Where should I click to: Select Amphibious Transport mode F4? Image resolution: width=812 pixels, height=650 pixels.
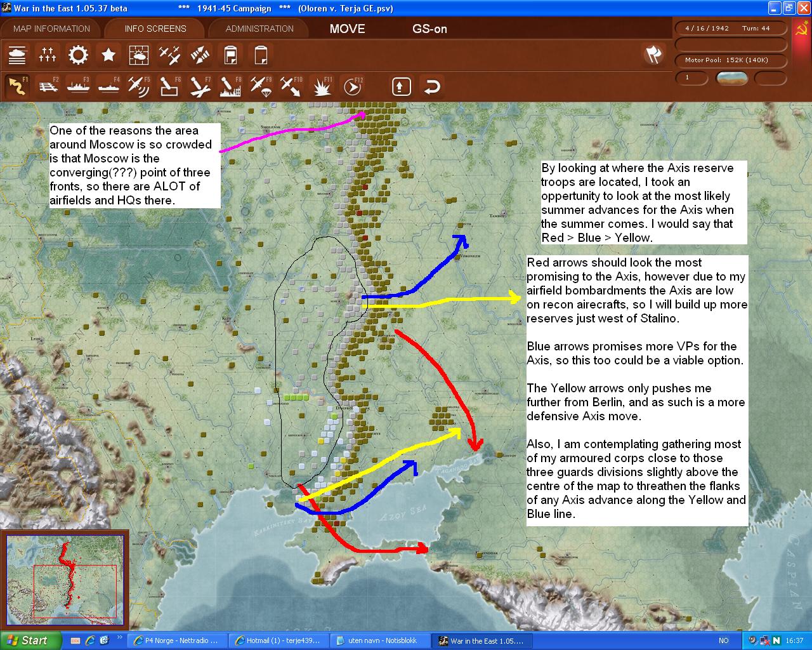tap(108, 86)
